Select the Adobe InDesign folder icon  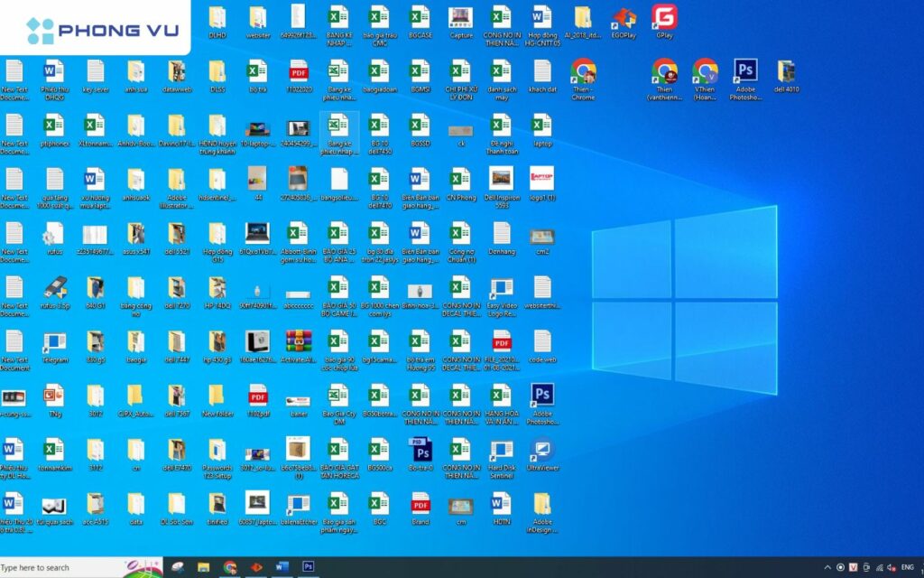coord(541,505)
